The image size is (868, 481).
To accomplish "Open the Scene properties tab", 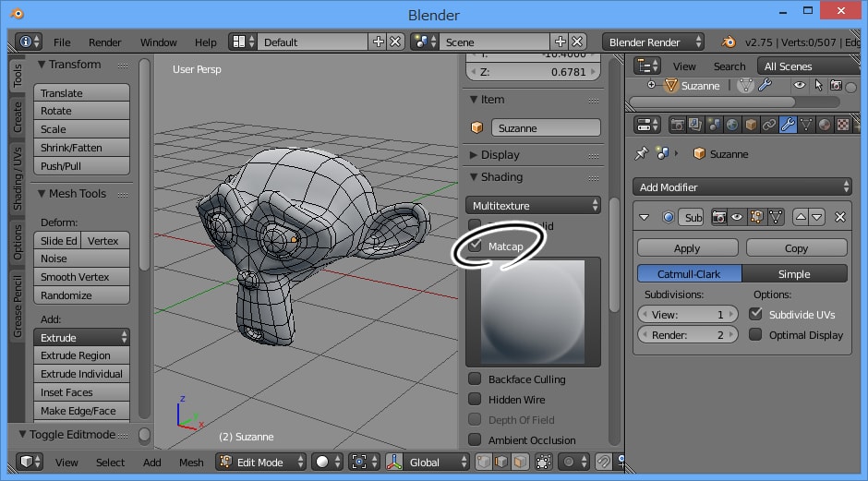I will pos(714,125).
